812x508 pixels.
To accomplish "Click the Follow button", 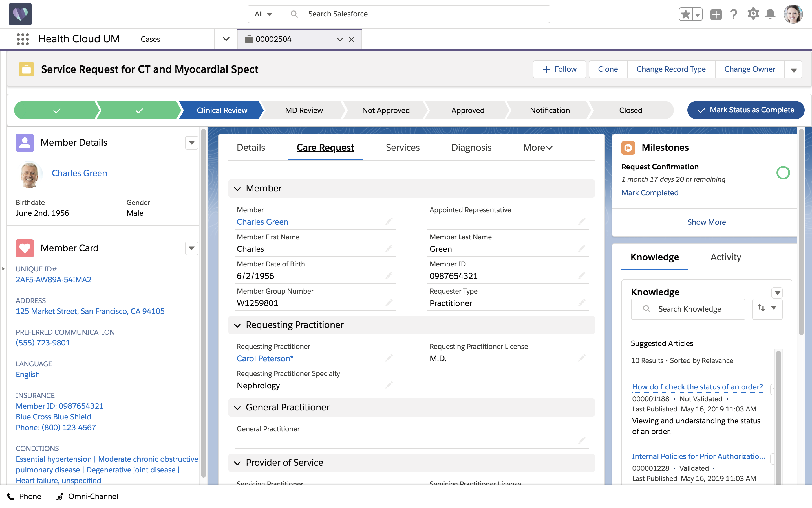I will pyautogui.click(x=559, y=69).
